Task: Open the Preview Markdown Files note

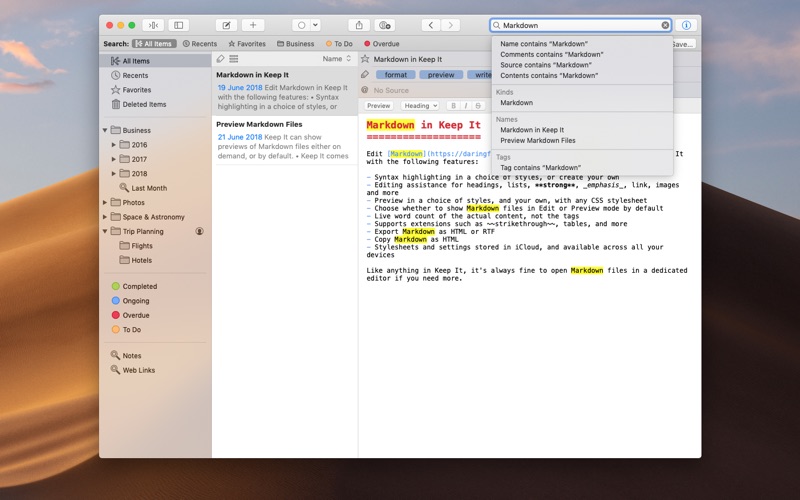Action: coord(258,124)
